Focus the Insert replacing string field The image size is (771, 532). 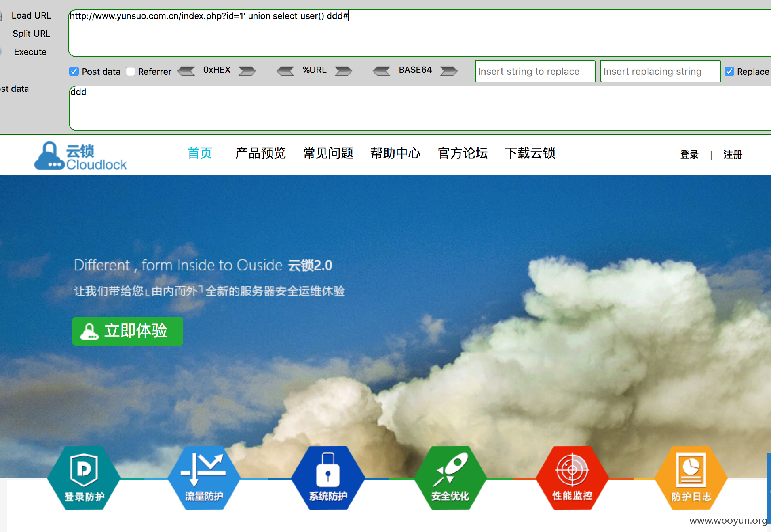pyautogui.click(x=661, y=71)
